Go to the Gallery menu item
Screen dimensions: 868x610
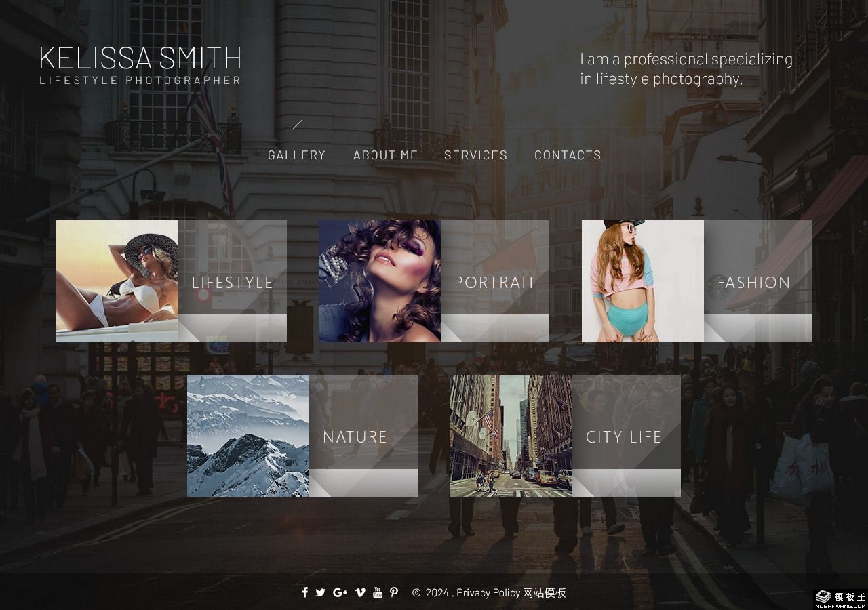[x=296, y=155]
